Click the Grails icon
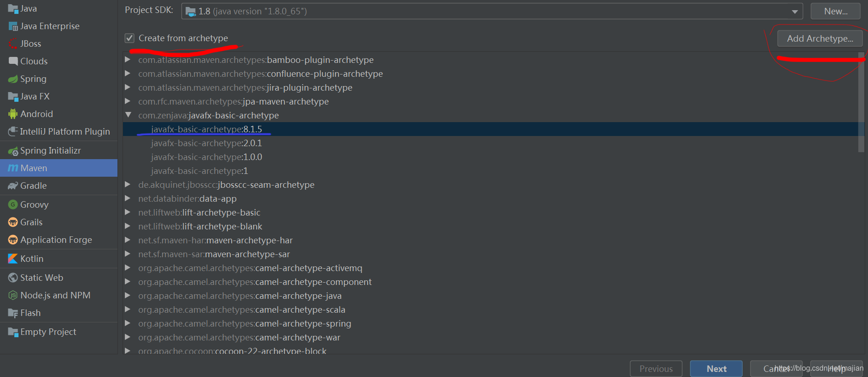The width and height of the screenshot is (868, 377). (x=13, y=222)
